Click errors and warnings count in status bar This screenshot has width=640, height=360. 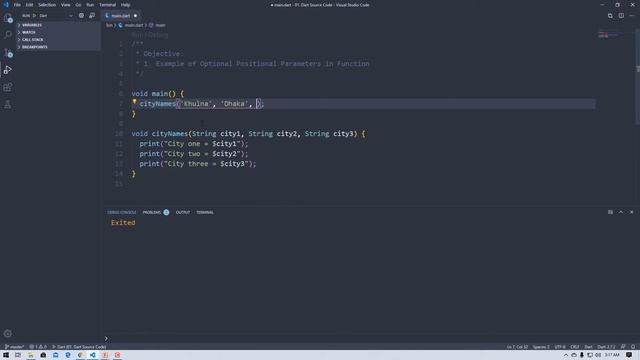click(38, 347)
